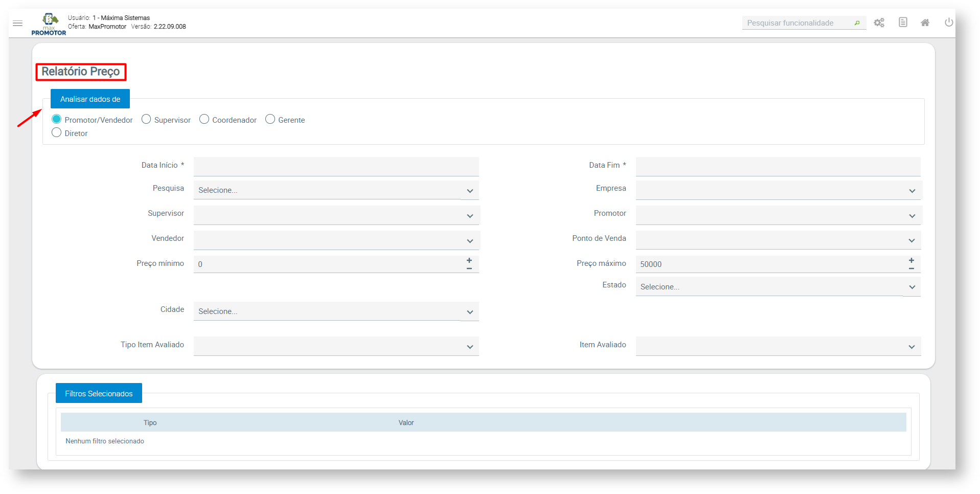Click the Filtros Selecionados tab
Viewport: 980px width, 494px height.
[99, 393]
